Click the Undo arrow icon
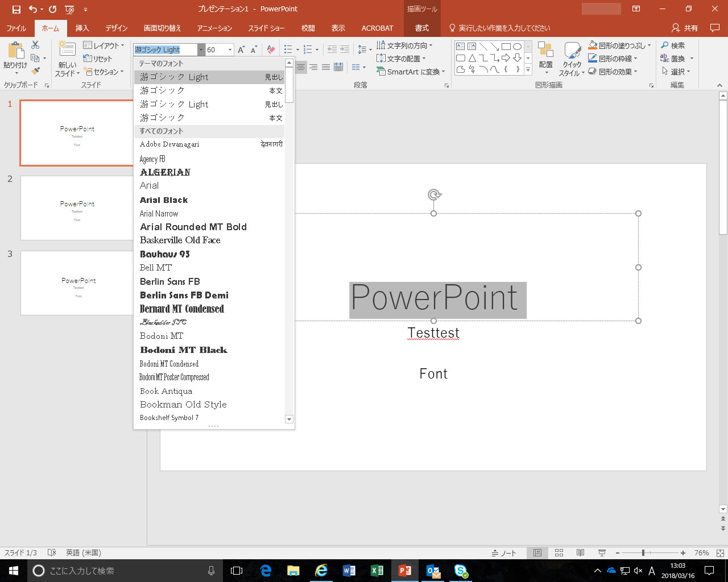The width and height of the screenshot is (728, 582). [x=32, y=9]
